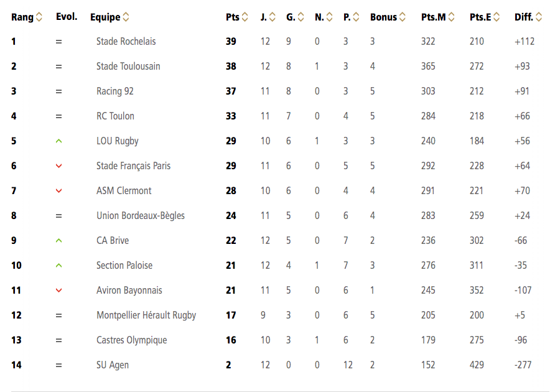Sort by J. matches played arrows
The image size is (550, 392).
pyautogui.click(x=272, y=17)
